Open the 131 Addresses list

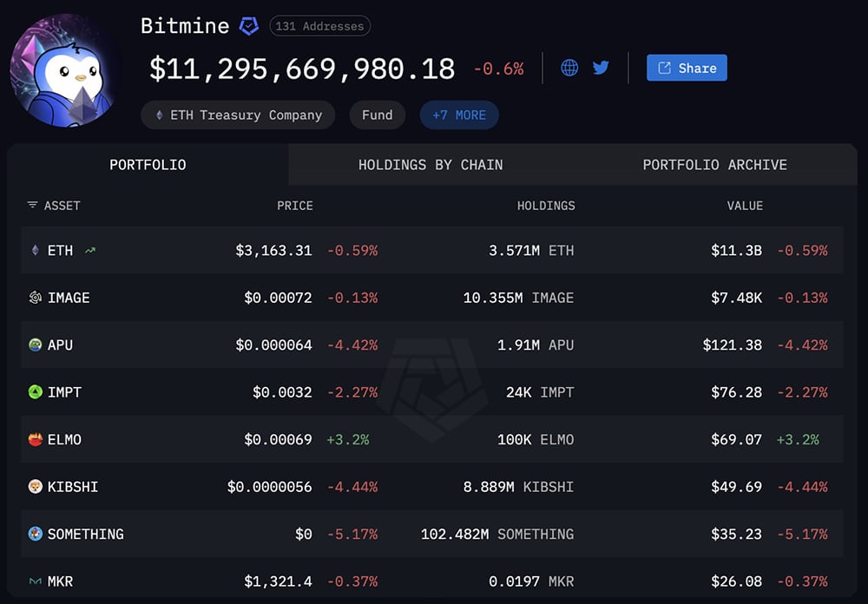[x=319, y=26]
